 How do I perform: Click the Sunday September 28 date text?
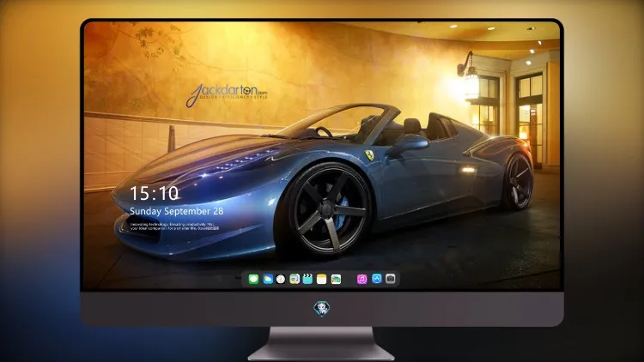[177, 211]
